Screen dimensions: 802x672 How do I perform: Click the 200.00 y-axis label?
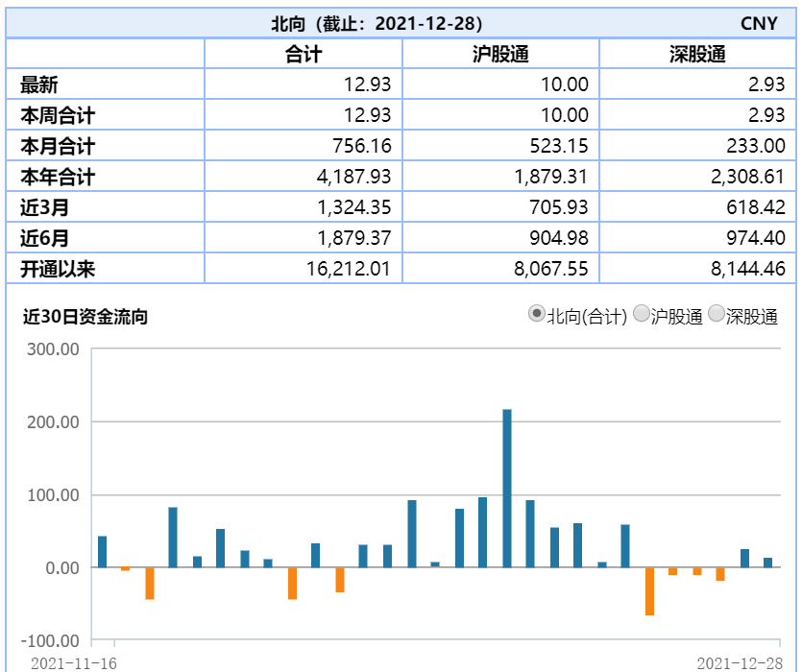click(x=53, y=422)
